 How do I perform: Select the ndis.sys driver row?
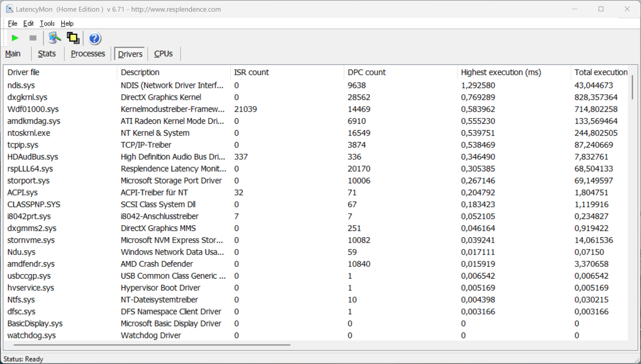[x=21, y=85]
